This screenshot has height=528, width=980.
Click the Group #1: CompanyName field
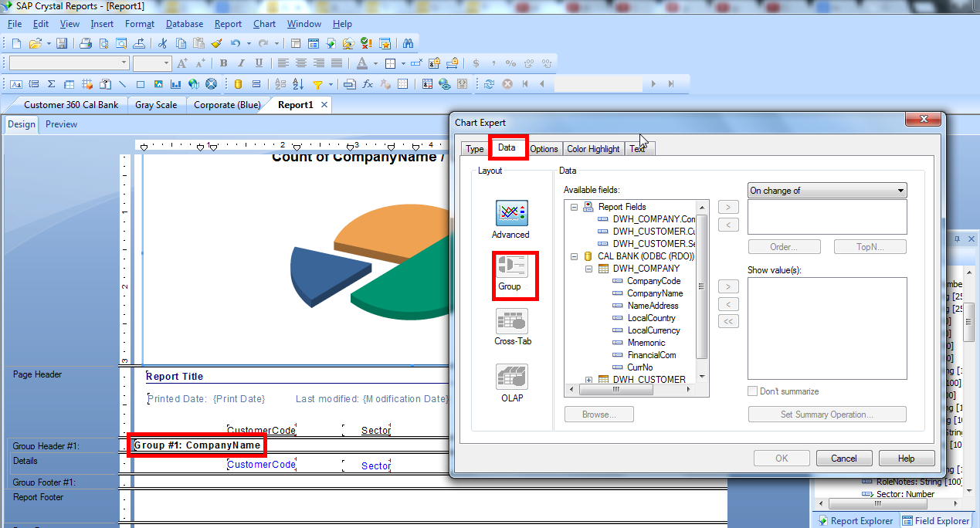198,445
